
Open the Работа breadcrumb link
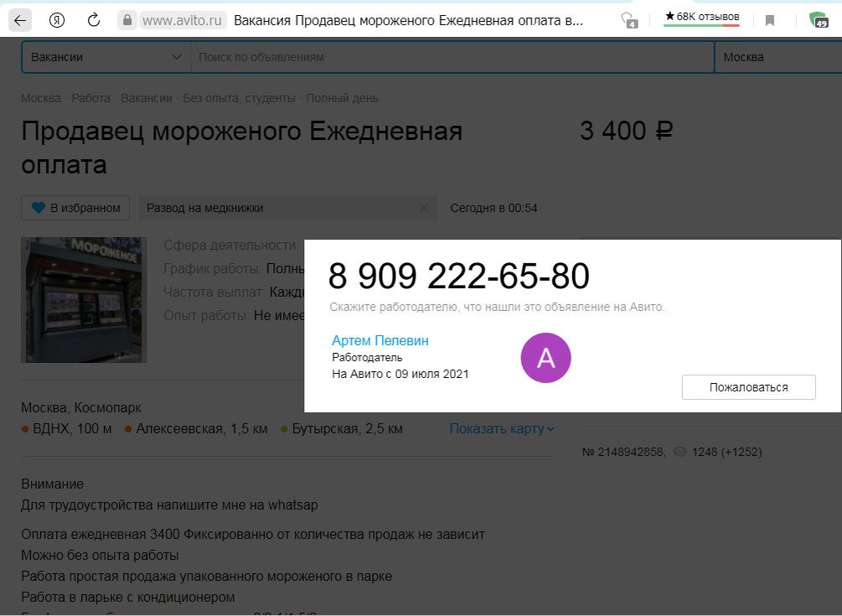90,98
